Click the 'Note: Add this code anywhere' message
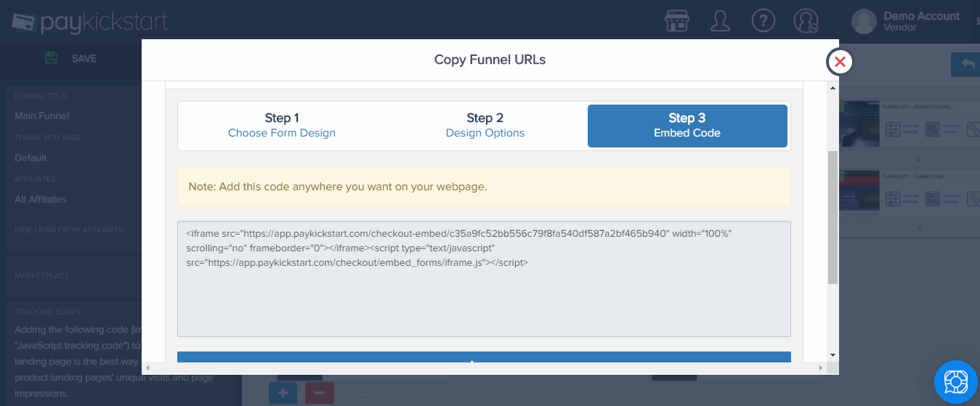The width and height of the screenshot is (980, 406). [x=484, y=187]
